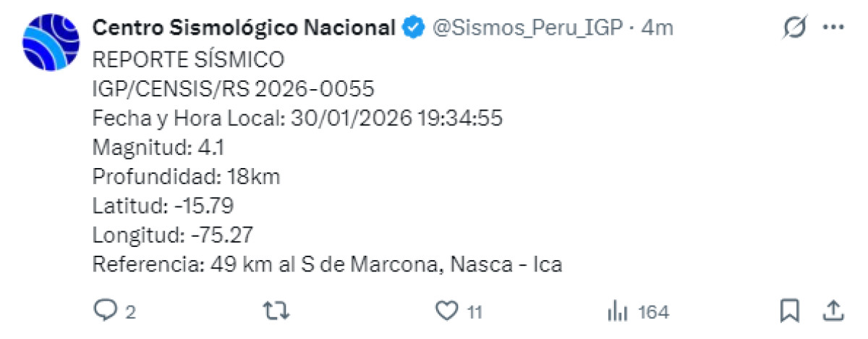Click the like count of 11
The image size is (868, 339).
point(475,312)
